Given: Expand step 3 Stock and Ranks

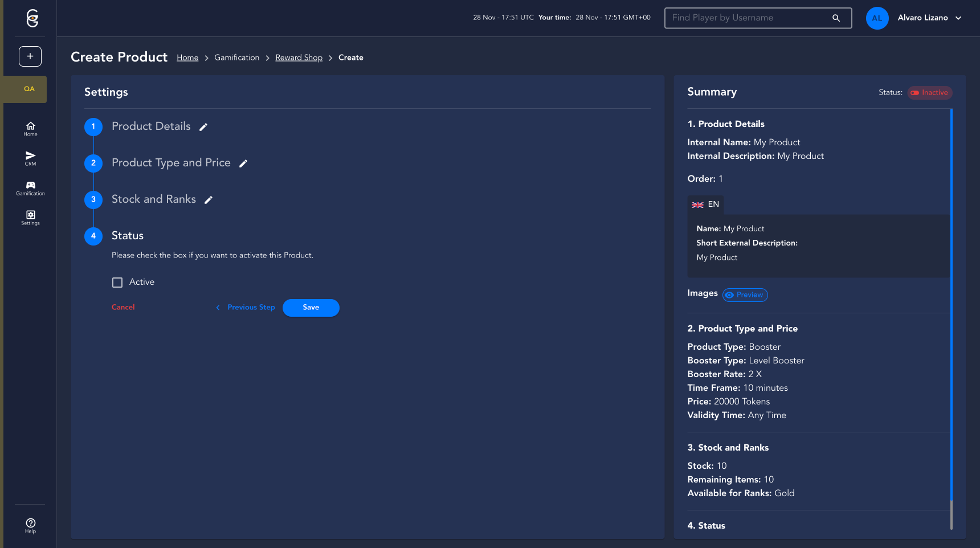Looking at the screenshot, I should coord(153,199).
